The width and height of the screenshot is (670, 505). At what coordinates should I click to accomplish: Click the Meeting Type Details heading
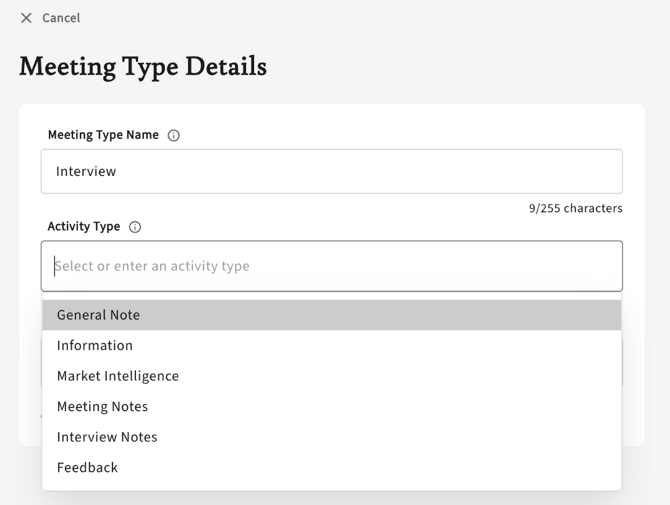point(143,67)
